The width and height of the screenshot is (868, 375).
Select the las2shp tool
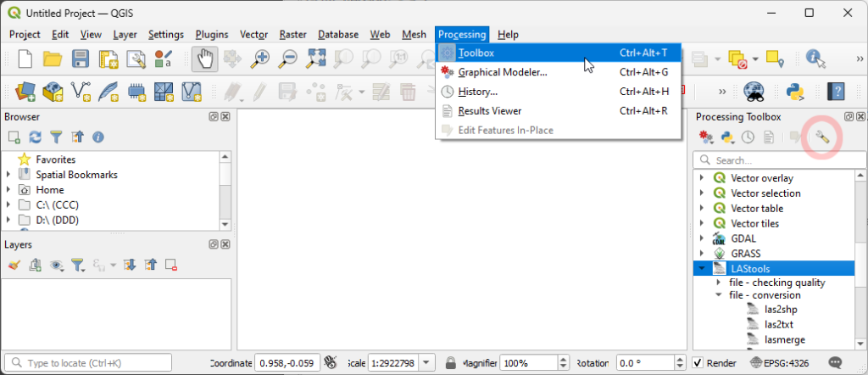[781, 310]
